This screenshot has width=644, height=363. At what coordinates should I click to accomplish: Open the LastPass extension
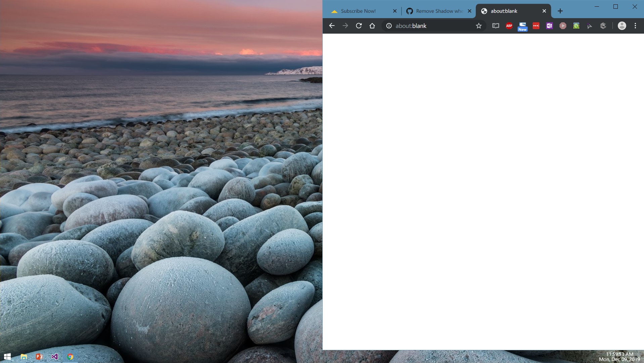pyautogui.click(x=536, y=26)
